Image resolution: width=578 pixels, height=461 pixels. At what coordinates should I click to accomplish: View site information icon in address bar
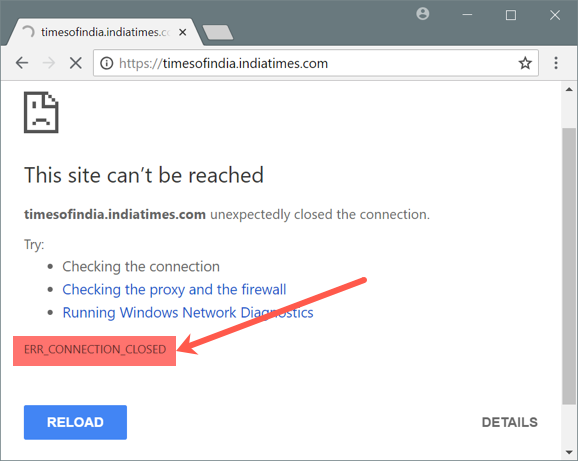107,63
